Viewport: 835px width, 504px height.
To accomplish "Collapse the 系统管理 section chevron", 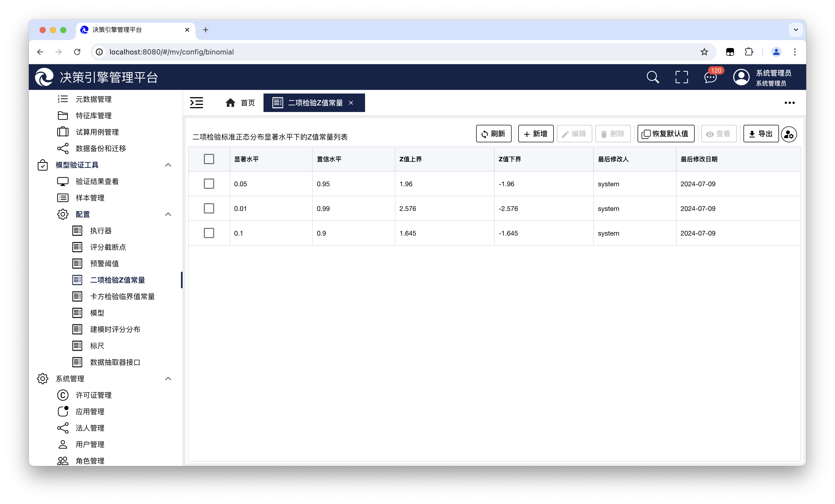I will [168, 379].
